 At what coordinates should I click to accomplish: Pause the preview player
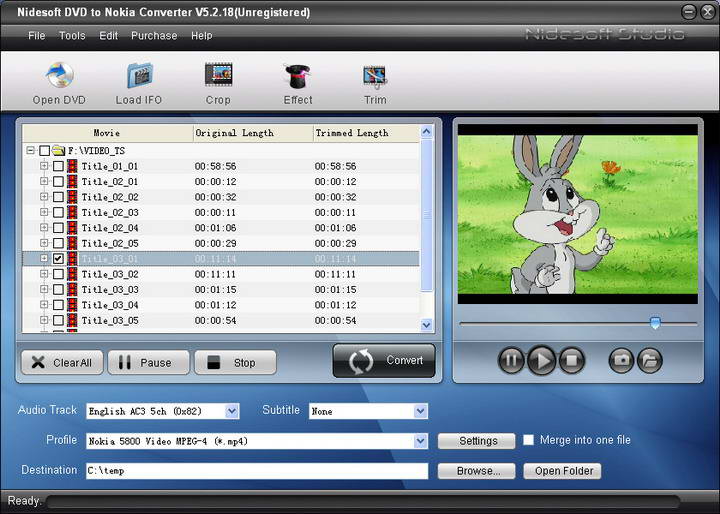pos(511,360)
